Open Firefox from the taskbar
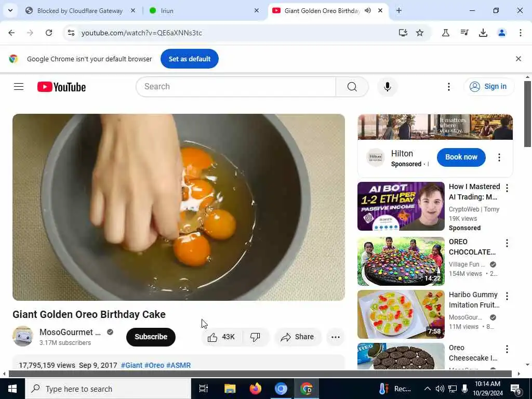The height and width of the screenshot is (399, 532). tap(255, 389)
